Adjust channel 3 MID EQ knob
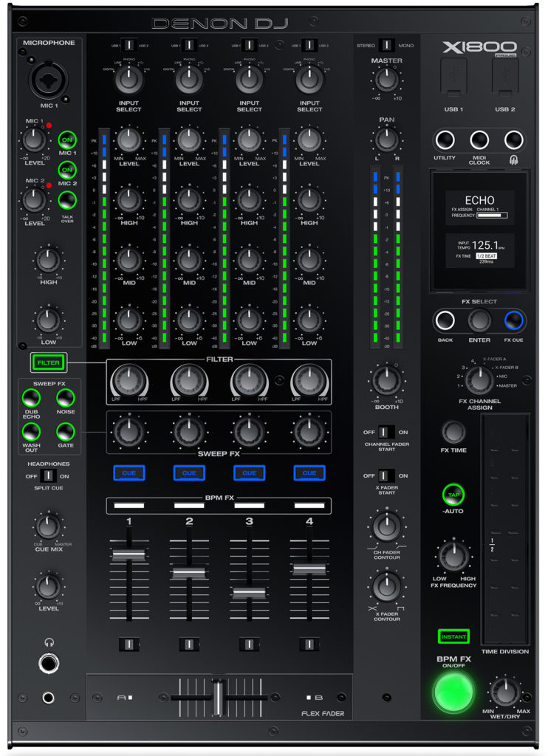Image resolution: width=548 pixels, height=756 pixels. coord(250,261)
